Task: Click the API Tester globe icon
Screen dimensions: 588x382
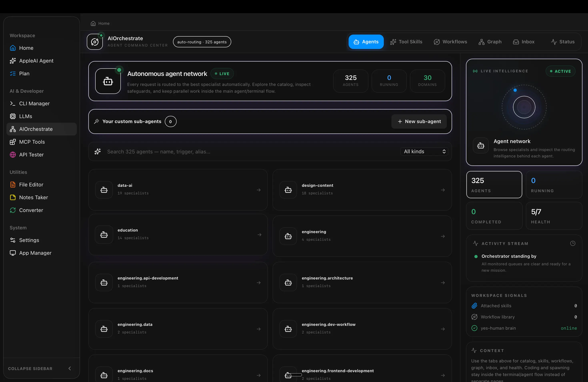Action: [x=13, y=155]
